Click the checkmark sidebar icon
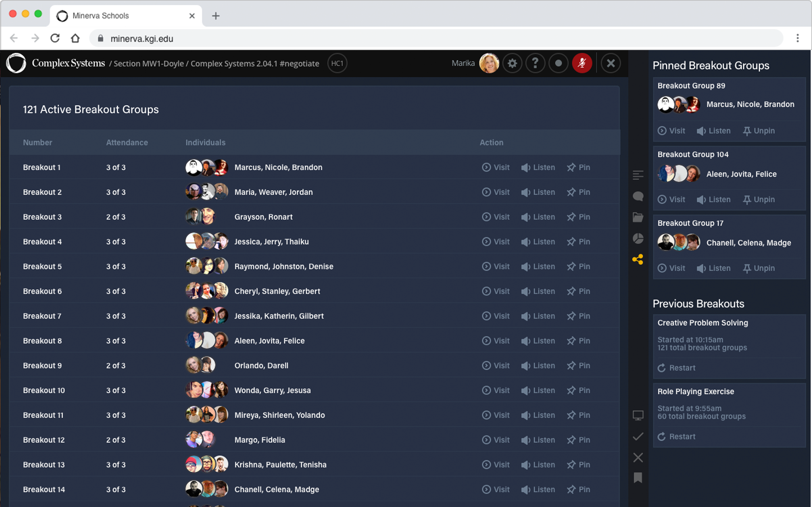This screenshot has height=507, width=812. coord(638,436)
